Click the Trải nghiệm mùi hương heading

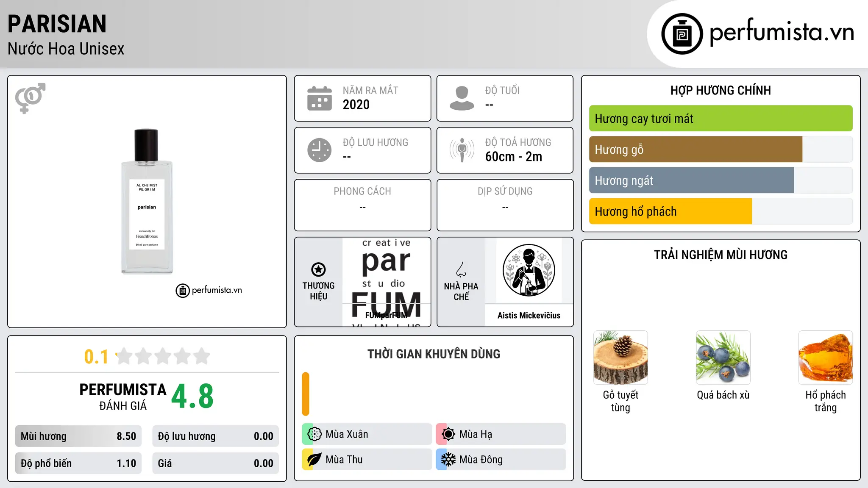pos(721,255)
